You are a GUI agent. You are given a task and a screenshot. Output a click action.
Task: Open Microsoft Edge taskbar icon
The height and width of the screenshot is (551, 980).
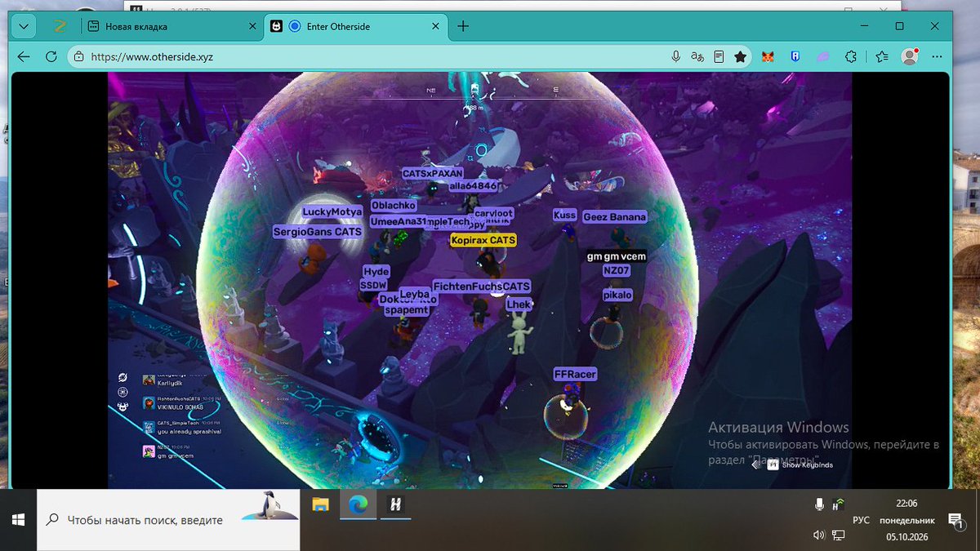pyautogui.click(x=358, y=505)
